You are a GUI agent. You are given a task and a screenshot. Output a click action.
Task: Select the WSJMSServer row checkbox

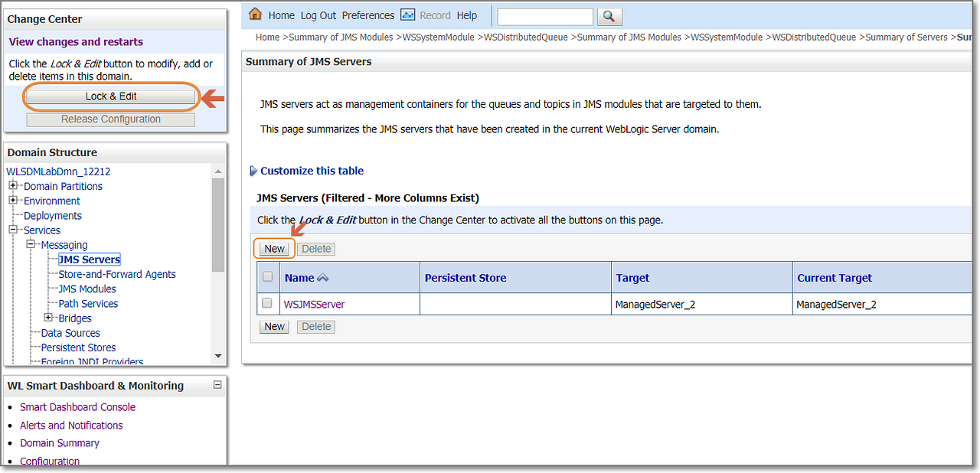[266, 303]
